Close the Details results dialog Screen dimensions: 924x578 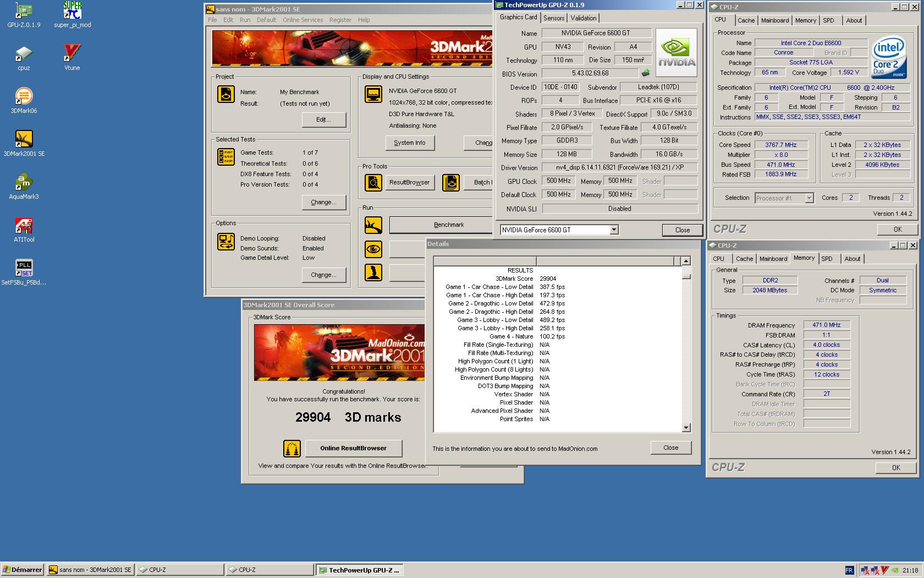670,448
